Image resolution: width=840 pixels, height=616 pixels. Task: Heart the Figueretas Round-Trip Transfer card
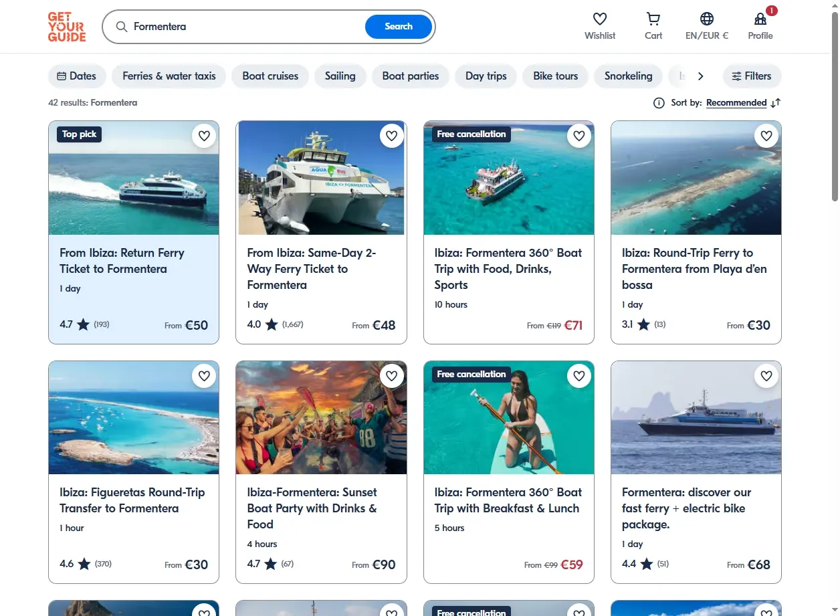pyautogui.click(x=204, y=376)
